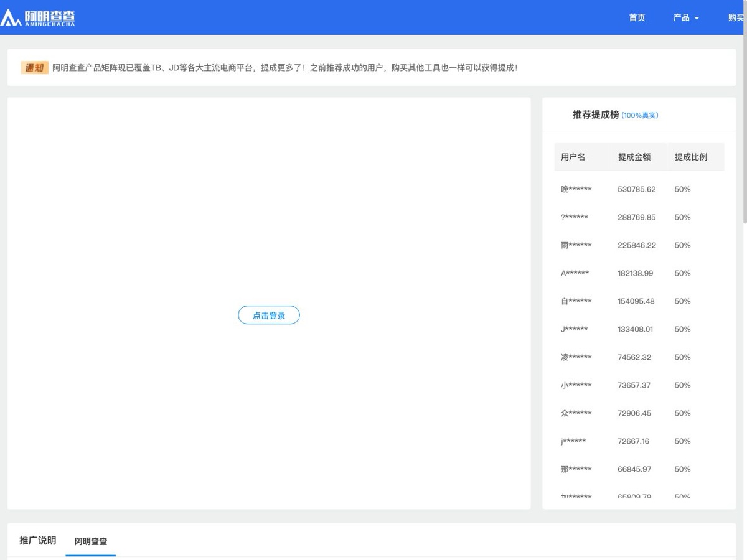Screen dimensions: 747x560
Task: Click the 用户名 column header
Action: tap(573, 157)
